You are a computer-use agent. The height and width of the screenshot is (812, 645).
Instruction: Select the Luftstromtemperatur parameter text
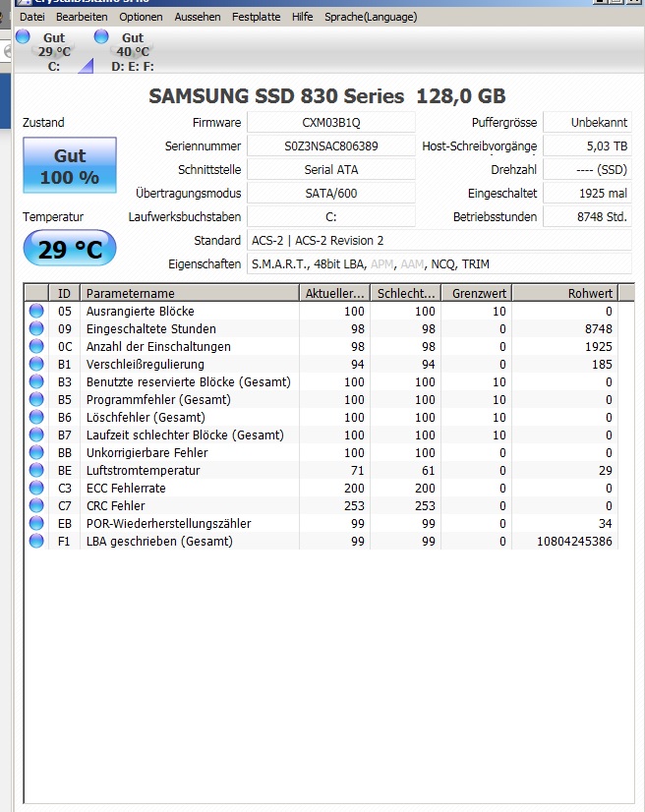point(143,470)
